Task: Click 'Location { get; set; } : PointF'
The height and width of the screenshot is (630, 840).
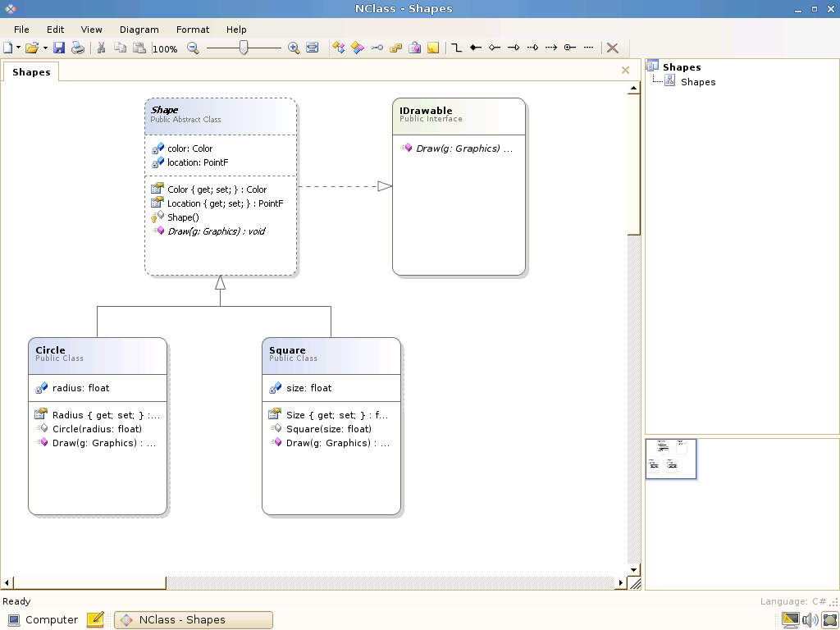Action: tap(225, 203)
